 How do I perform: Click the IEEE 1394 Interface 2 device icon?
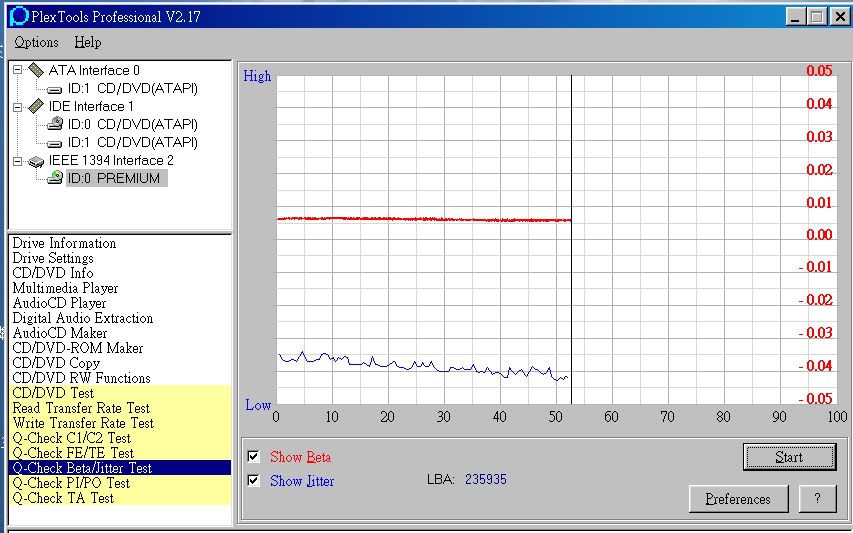point(36,161)
